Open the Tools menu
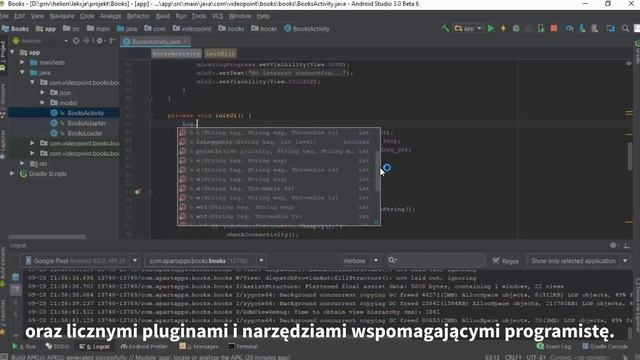 click(x=199, y=16)
